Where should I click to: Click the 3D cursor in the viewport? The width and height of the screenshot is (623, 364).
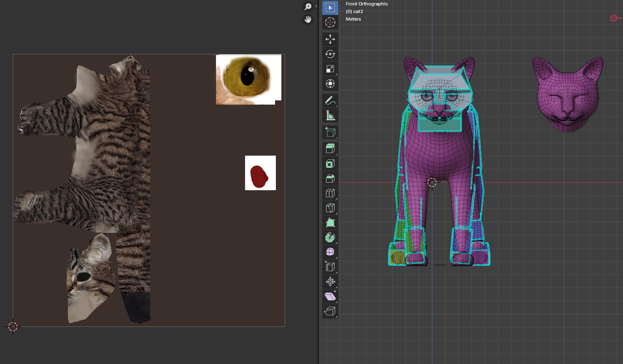432,182
